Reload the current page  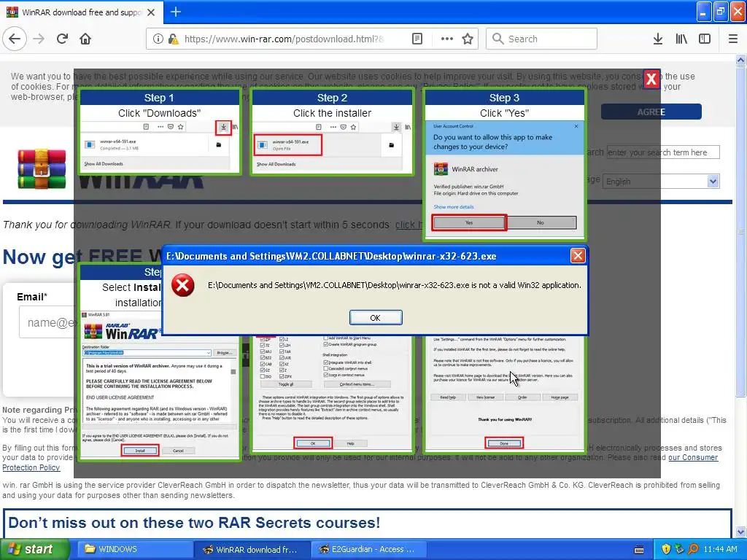click(62, 39)
